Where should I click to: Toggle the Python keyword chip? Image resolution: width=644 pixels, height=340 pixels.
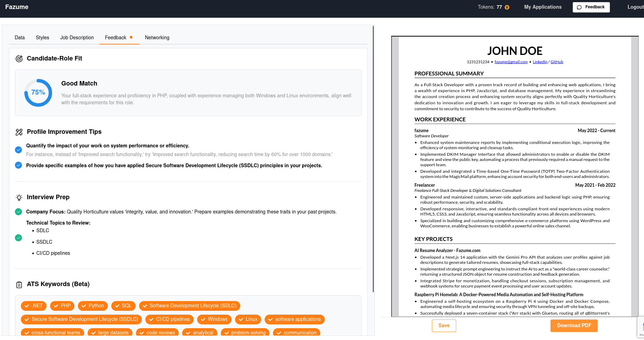(x=92, y=306)
